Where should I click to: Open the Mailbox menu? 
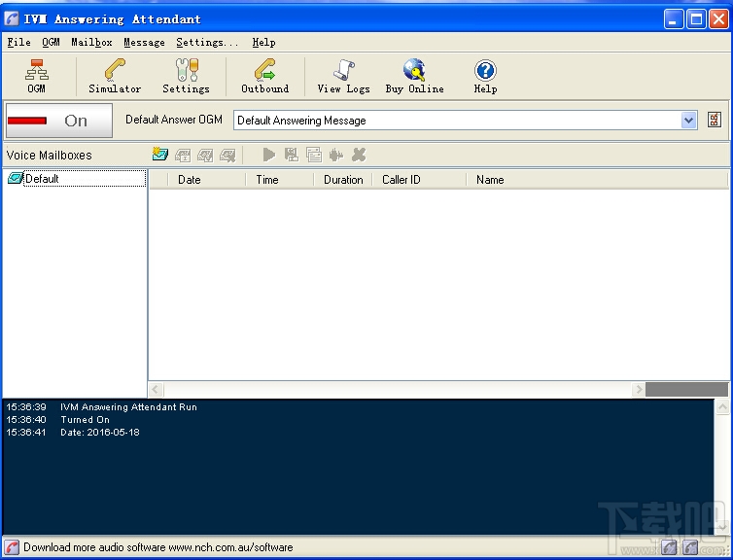coord(91,43)
